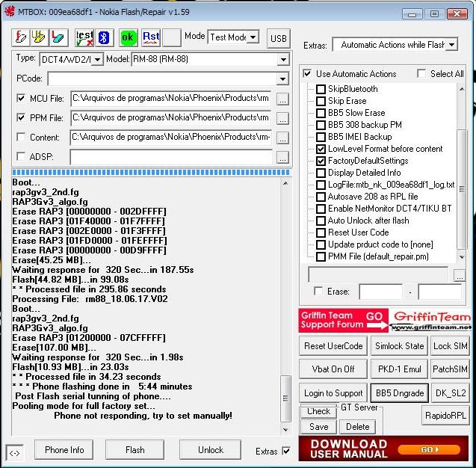Enable Auto Unlock after flash
476x468 pixels.
click(321, 221)
